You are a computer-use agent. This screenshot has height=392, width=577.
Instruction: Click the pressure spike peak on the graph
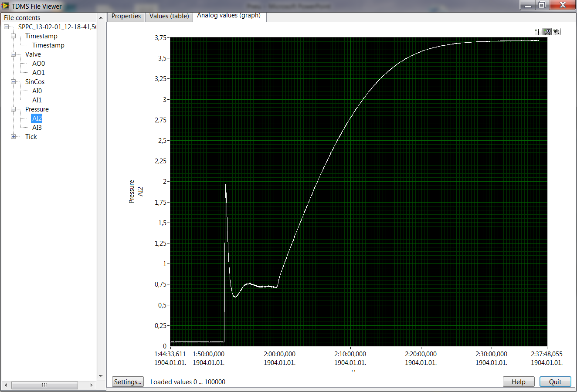pos(226,184)
